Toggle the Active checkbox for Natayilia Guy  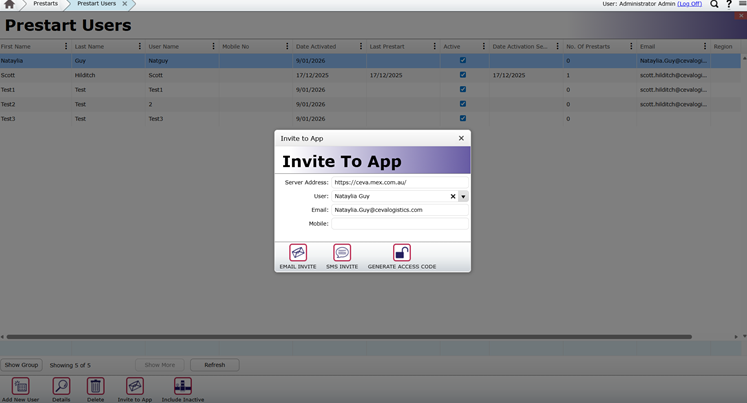point(462,60)
